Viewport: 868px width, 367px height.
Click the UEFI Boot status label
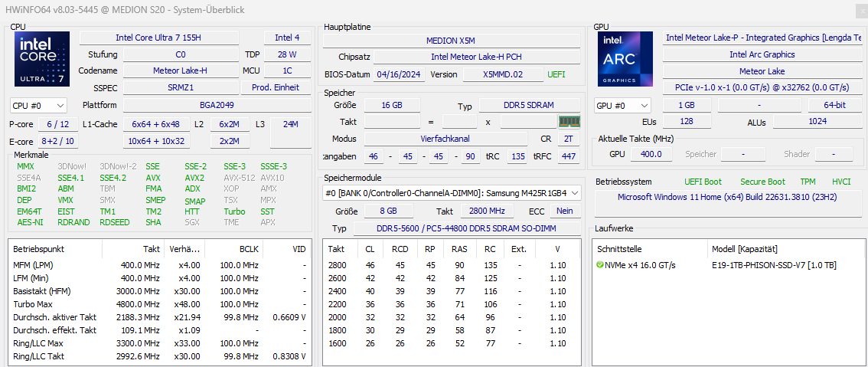click(x=703, y=182)
